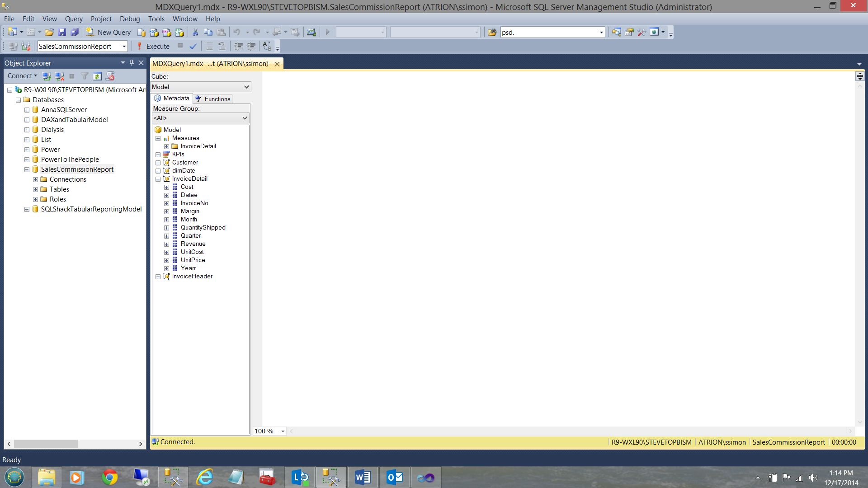Click the Save file icon
The width and height of the screenshot is (868, 488).
click(62, 32)
